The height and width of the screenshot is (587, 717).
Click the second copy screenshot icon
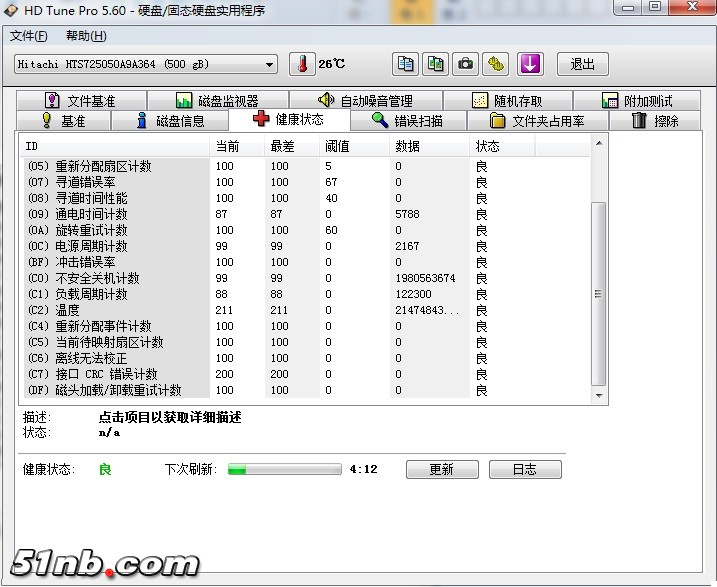click(435, 64)
